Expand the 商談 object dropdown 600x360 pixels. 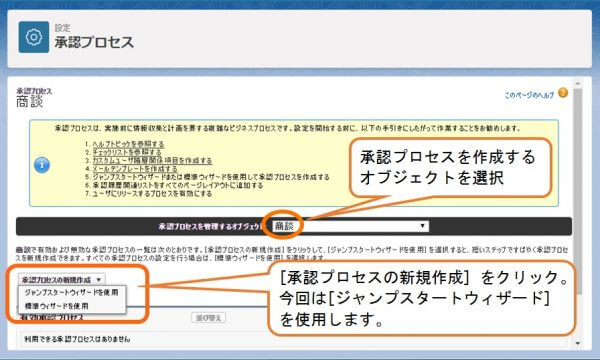350,226
